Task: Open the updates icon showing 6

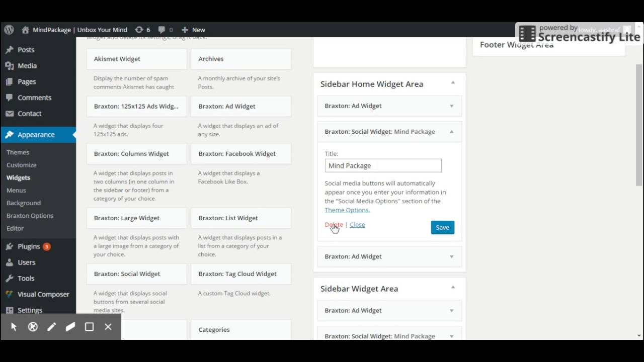Action: (139, 30)
